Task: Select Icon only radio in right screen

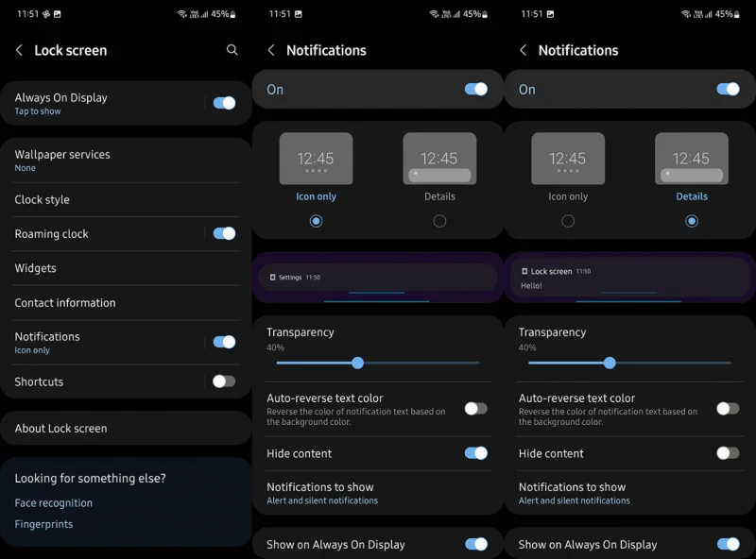Action: 568,221
